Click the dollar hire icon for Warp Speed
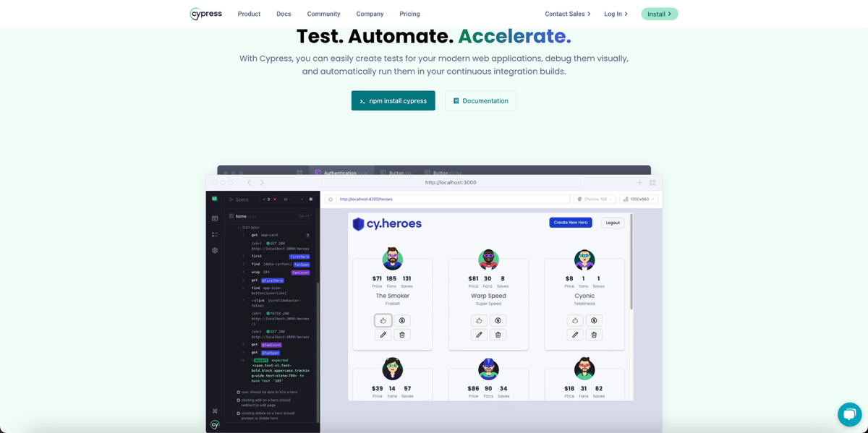The height and width of the screenshot is (433, 868). coord(498,320)
